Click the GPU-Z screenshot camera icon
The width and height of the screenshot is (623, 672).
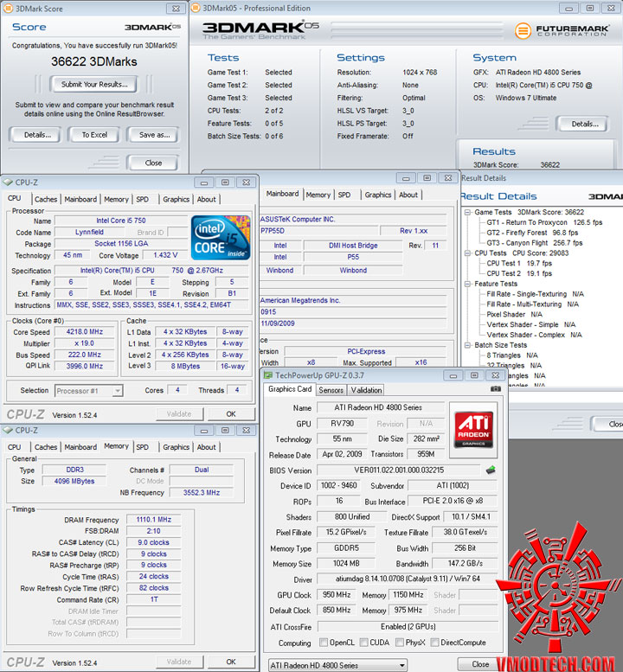(x=495, y=389)
